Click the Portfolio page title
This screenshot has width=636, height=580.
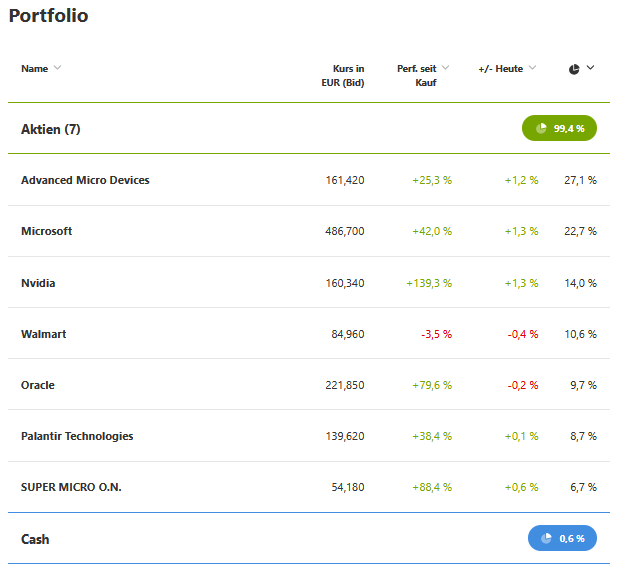tap(49, 16)
